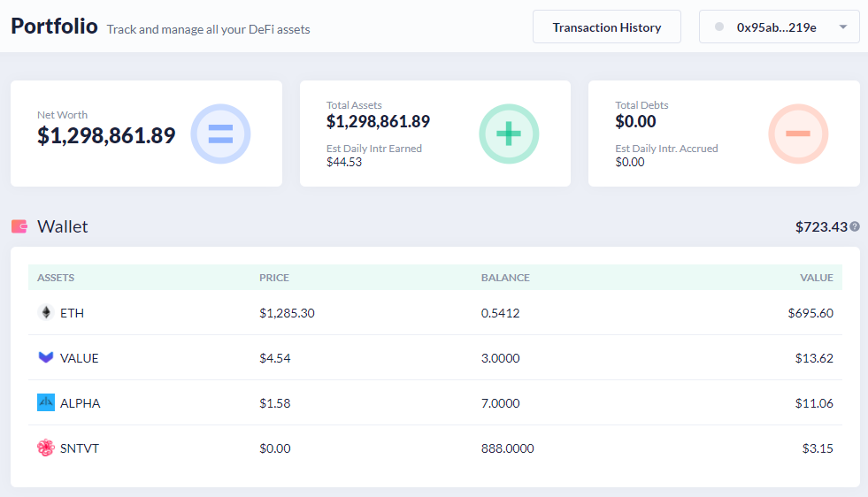868x497 pixels.
Task: Click the wallet value help question icon
Action: tap(855, 227)
